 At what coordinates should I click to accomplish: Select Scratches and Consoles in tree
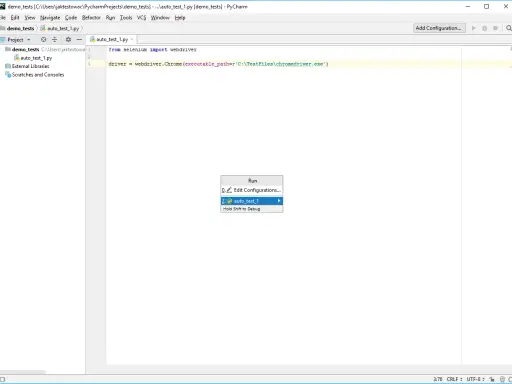tap(34, 75)
